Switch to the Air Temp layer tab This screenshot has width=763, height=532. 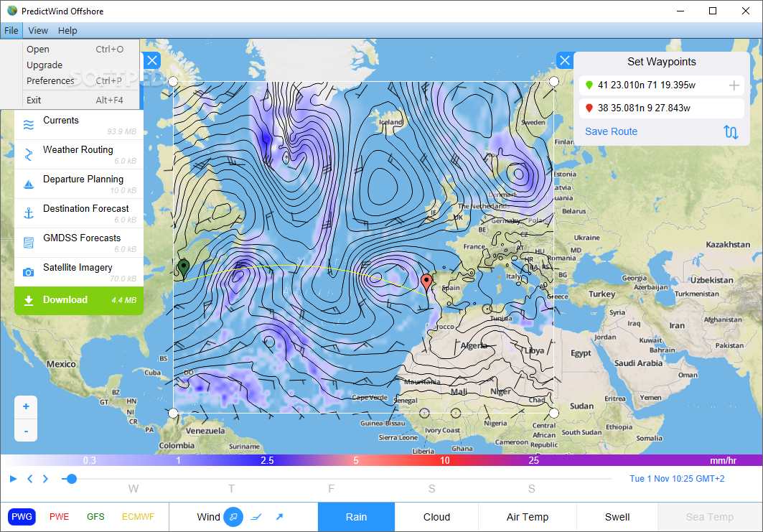pos(528,517)
